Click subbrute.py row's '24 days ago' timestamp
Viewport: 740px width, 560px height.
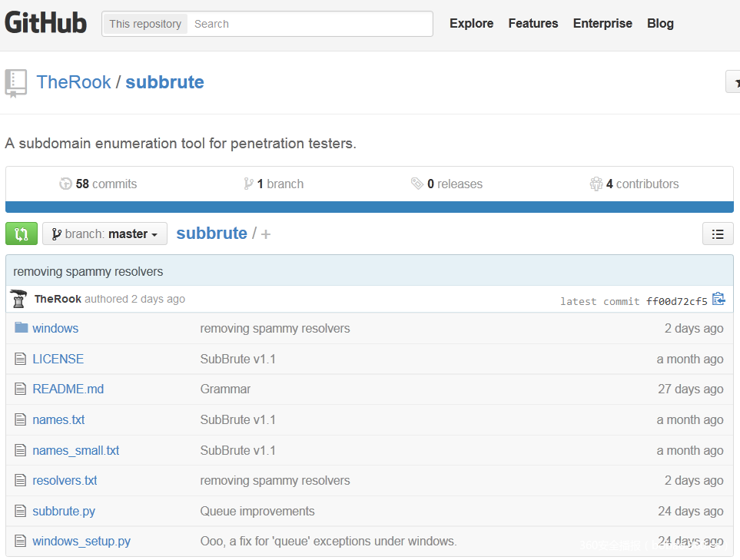click(x=691, y=511)
